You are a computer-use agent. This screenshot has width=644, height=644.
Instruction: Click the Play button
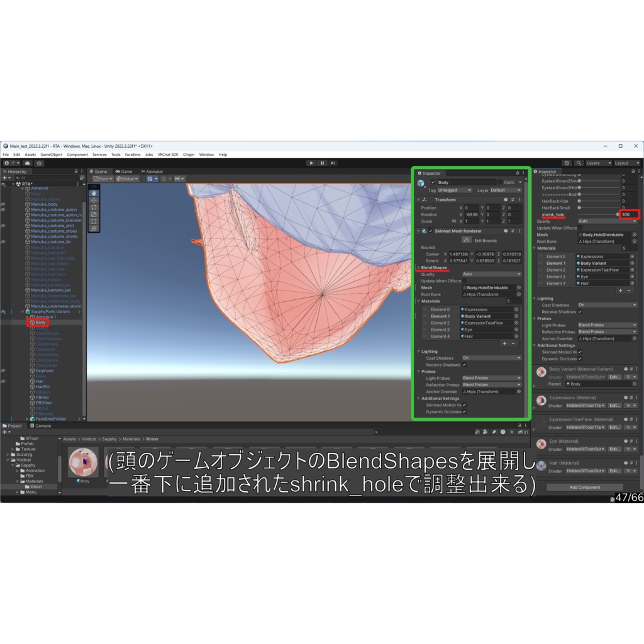click(x=311, y=163)
